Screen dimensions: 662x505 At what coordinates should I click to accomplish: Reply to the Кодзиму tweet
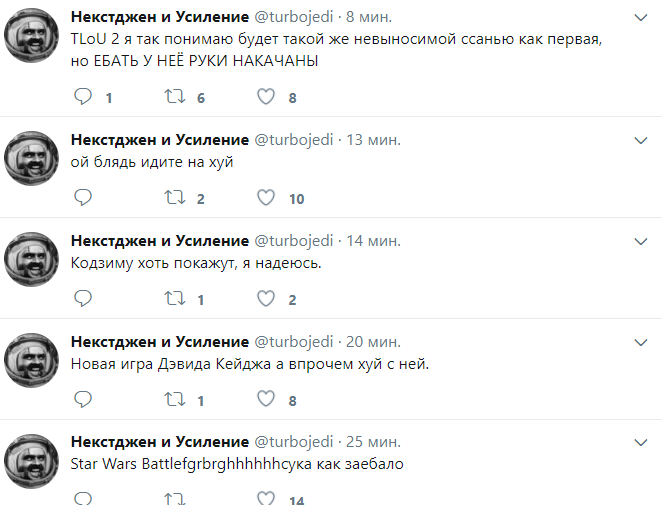click(x=83, y=299)
